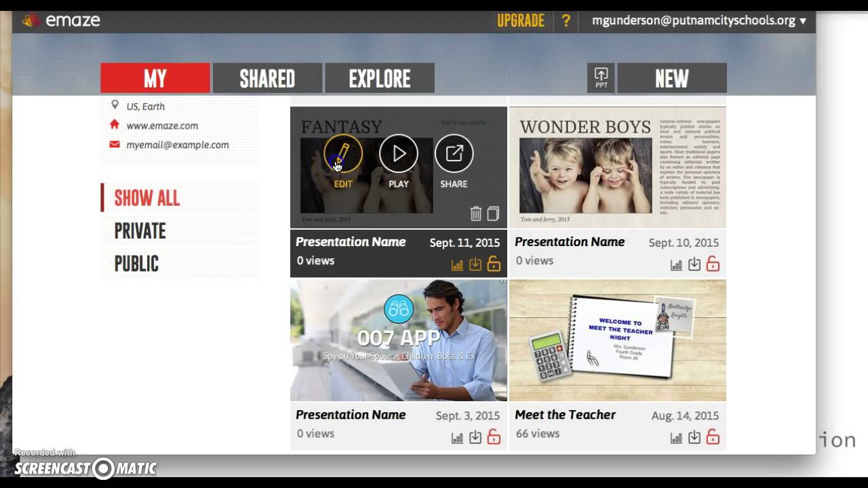Download the Sept. 11 presentation

475,264
